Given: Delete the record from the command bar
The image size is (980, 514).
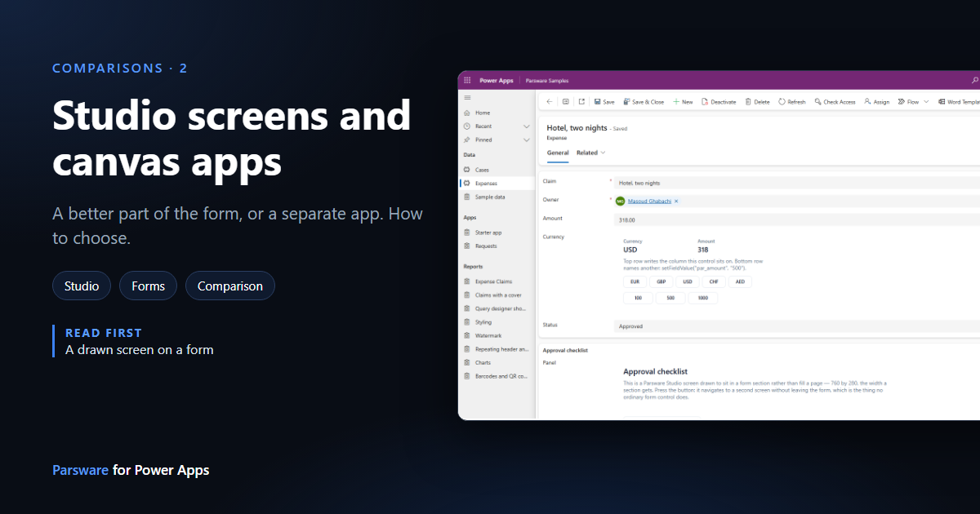Looking at the screenshot, I should pyautogui.click(x=758, y=102).
